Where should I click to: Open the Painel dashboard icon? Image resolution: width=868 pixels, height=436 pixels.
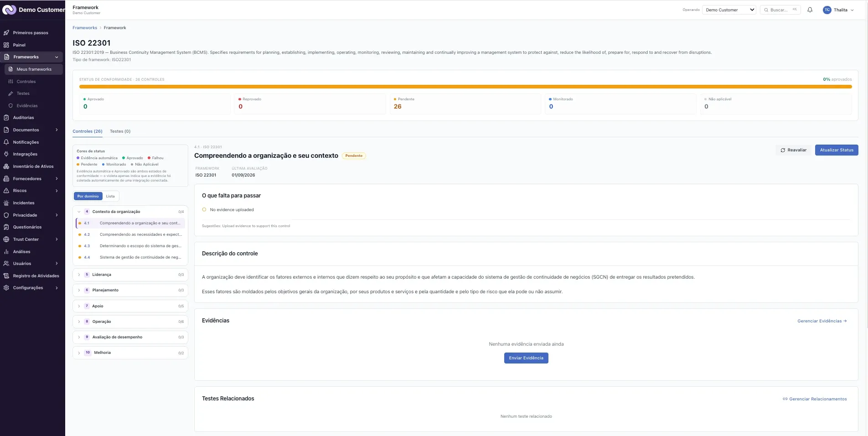[6, 45]
